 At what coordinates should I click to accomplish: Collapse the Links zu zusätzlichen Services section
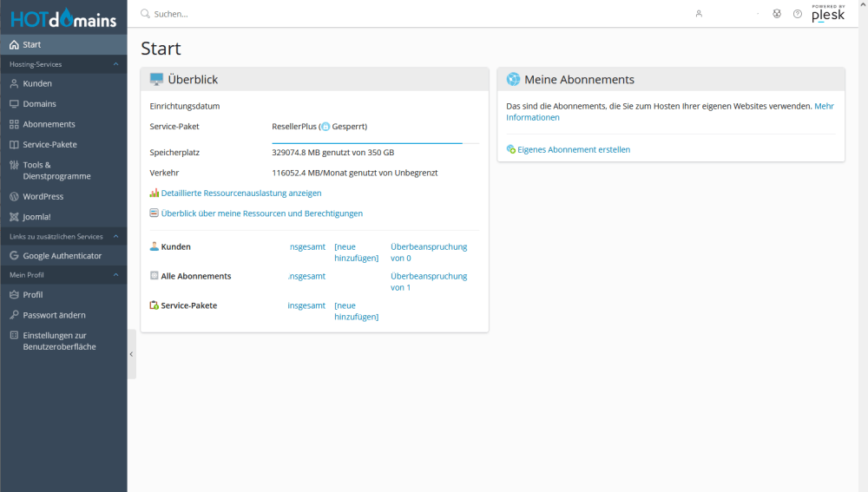[x=115, y=236]
